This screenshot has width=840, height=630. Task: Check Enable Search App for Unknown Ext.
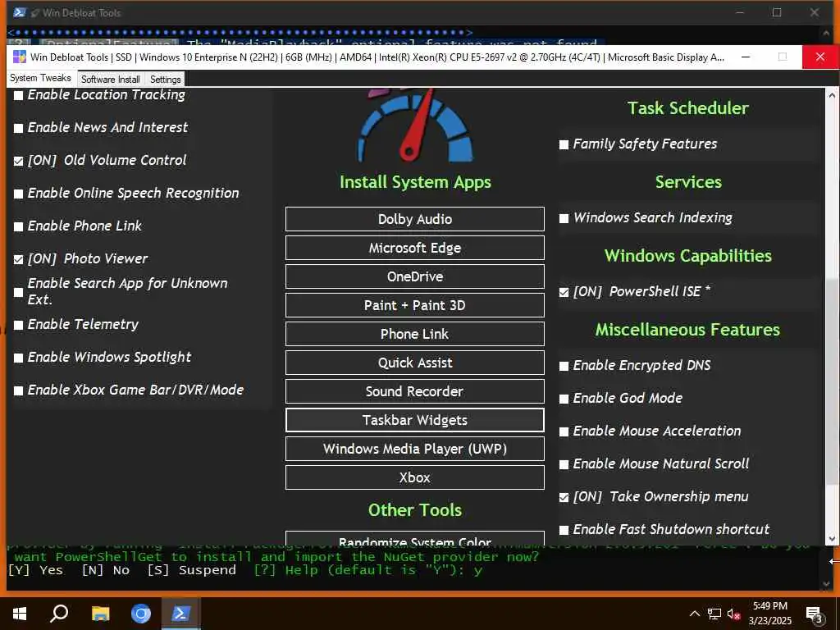[x=18, y=292]
